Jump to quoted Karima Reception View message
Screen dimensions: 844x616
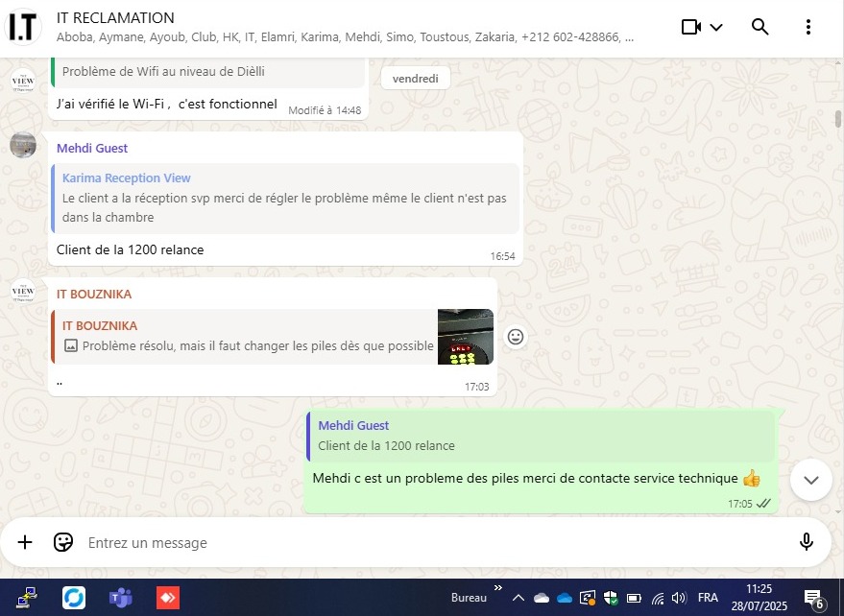(x=285, y=199)
